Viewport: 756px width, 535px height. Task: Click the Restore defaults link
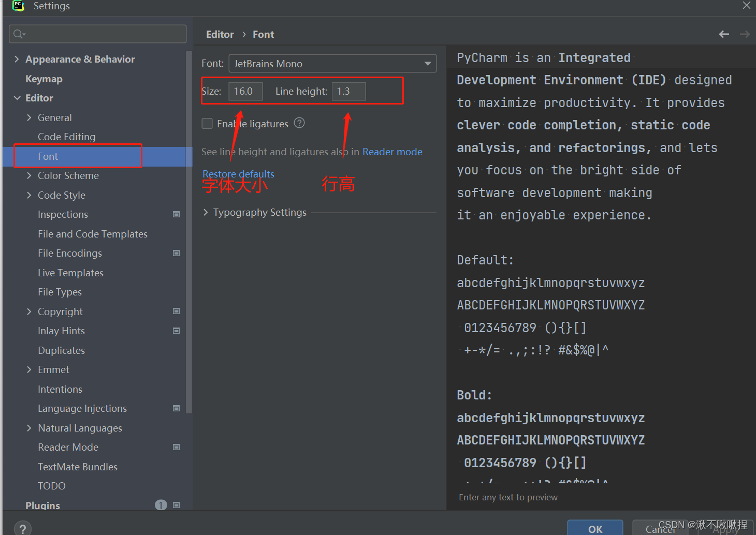point(238,173)
